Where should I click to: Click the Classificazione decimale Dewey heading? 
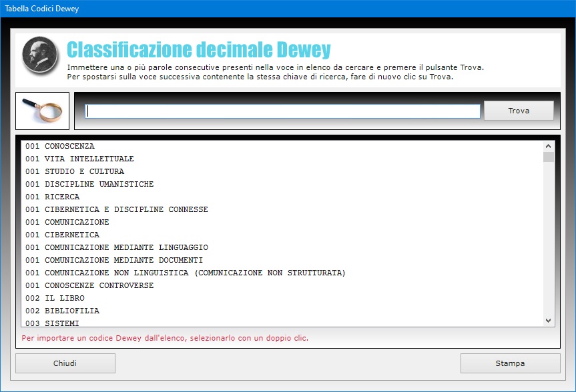click(199, 50)
